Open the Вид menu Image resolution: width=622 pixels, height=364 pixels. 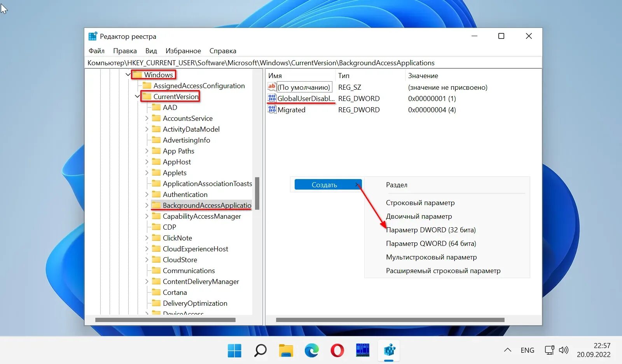coord(151,51)
